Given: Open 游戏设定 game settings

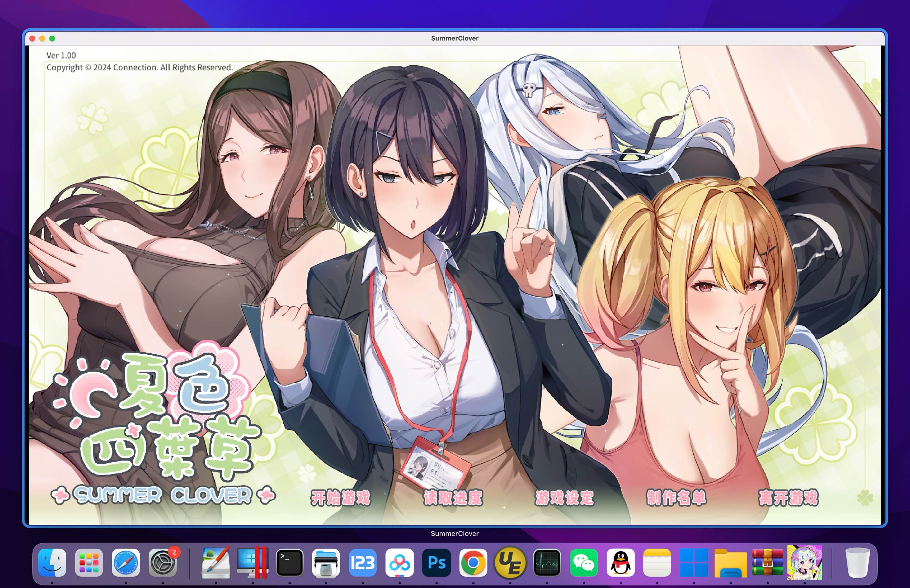Looking at the screenshot, I should click(x=565, y=498).
